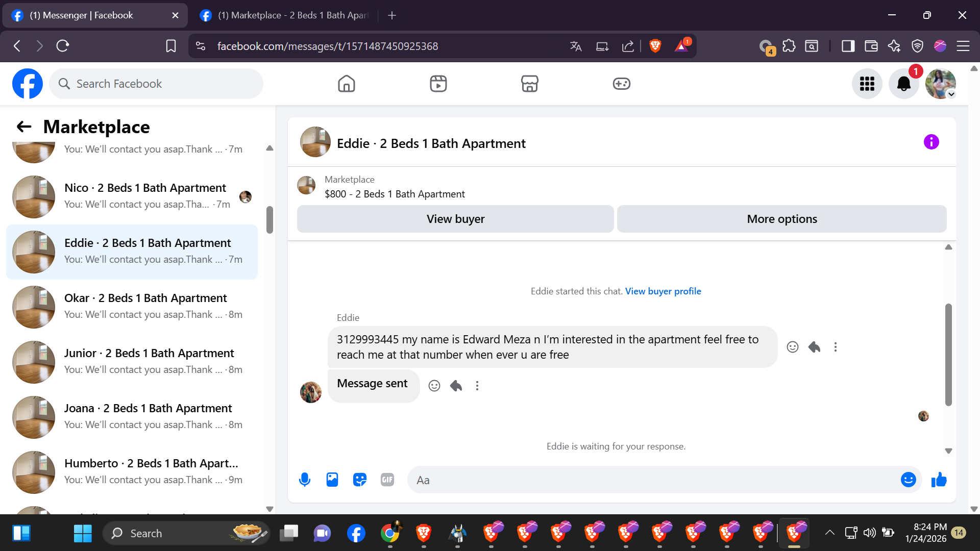Toggle Brave Shields for this site
The height and width of the screenshot is (551, 980).
(655, 46)
